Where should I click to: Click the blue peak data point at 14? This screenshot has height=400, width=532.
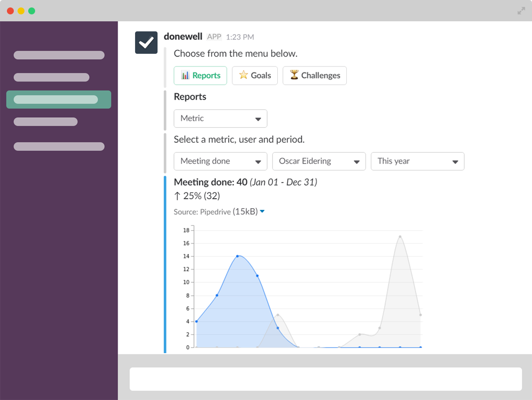click(x=237, y=256)
